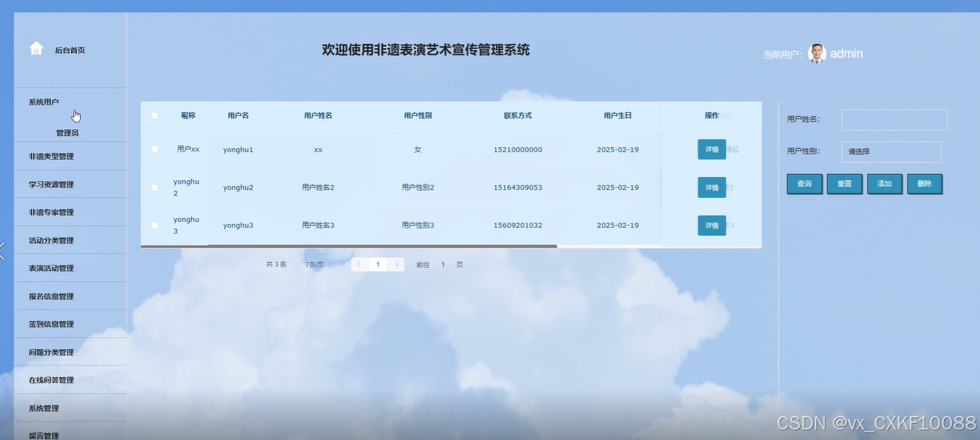Click the horizontal scrollbar under the table
Image resolution: width=980 pixels, height=440 pixels.
pos(349,246)
